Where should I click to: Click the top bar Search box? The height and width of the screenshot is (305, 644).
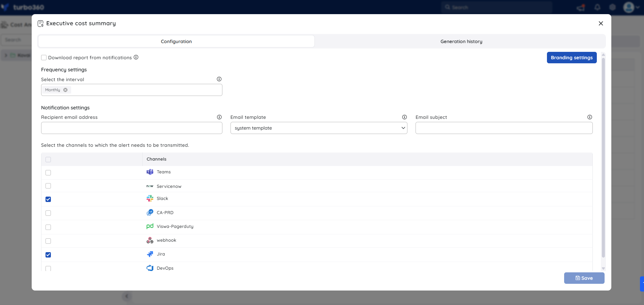click(497, 7)
